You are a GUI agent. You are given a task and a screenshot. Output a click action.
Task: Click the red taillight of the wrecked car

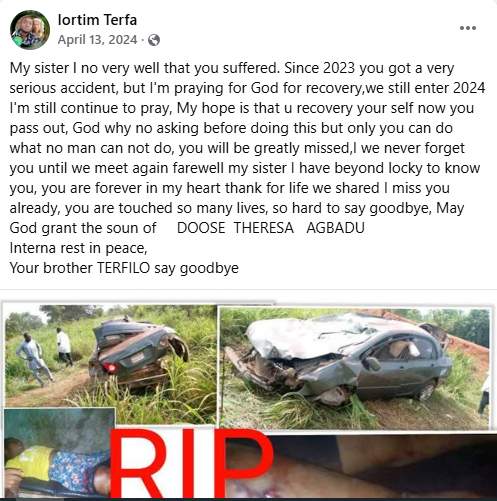[x=110, y=368]
